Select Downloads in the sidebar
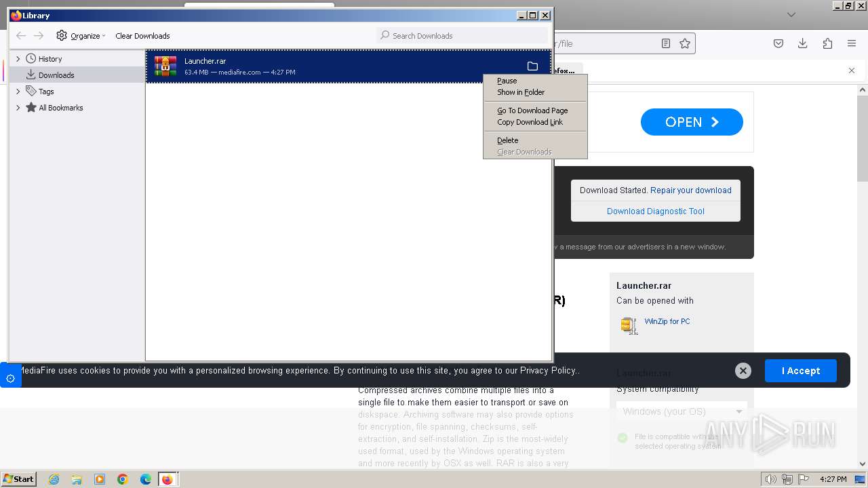The image size is (868, 488). click(77, 75)
